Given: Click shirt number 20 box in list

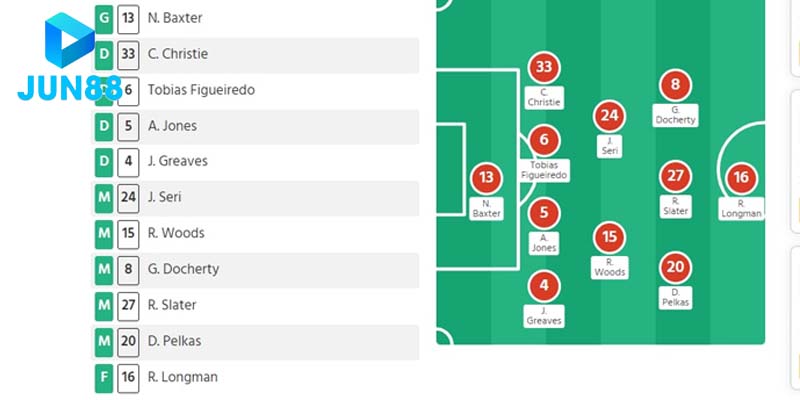Looking at the screenshot, I should click(x=128, y=341).
